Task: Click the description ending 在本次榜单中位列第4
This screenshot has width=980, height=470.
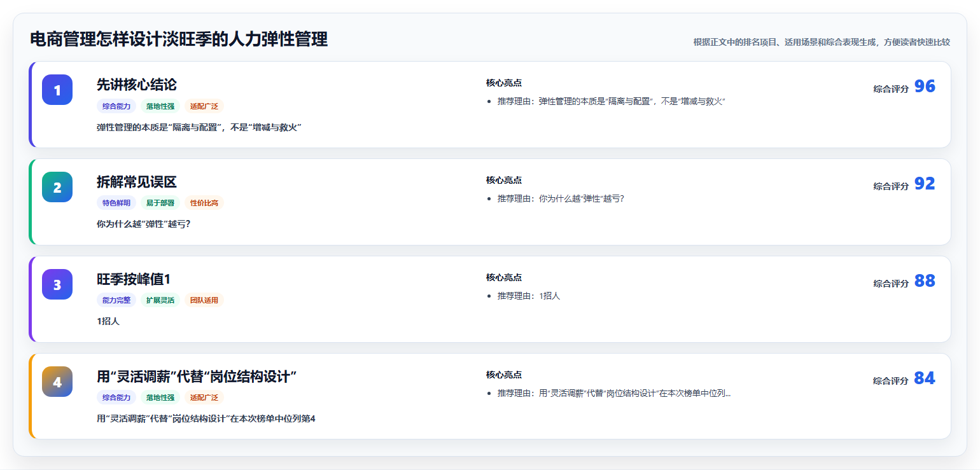Action: pyautogui.click(x=206, y=418)
